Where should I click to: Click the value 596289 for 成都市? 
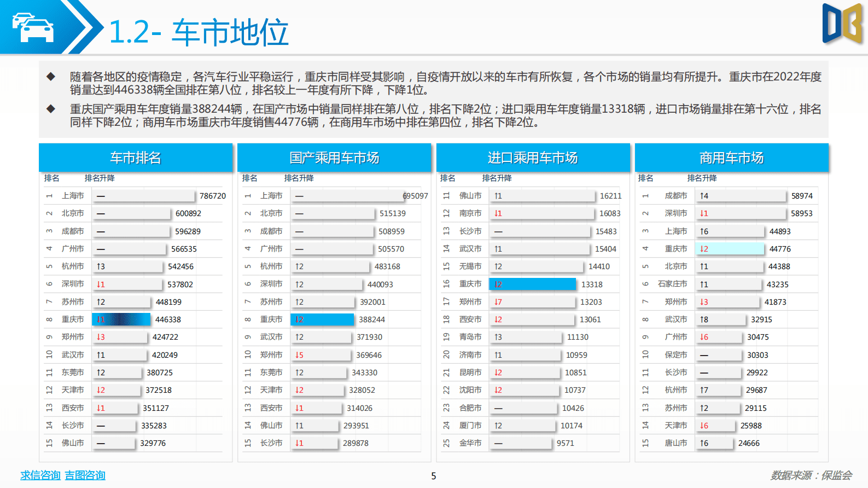point(188,231)
